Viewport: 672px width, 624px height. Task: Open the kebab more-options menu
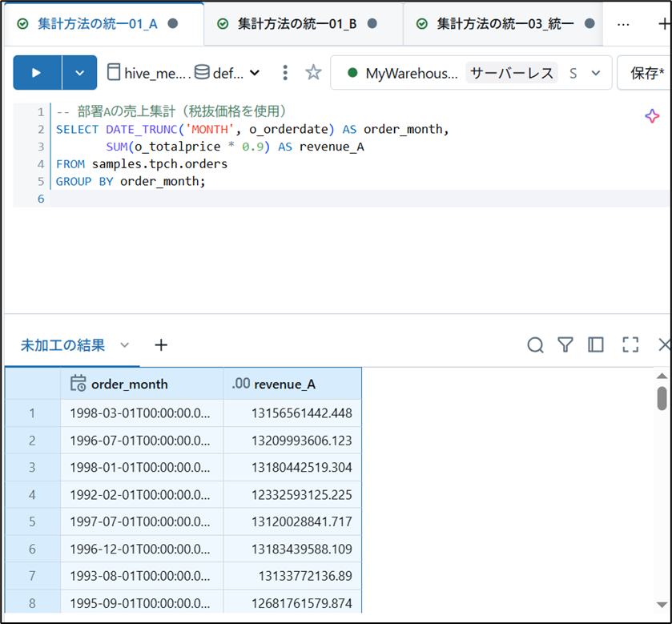(285, 73)
